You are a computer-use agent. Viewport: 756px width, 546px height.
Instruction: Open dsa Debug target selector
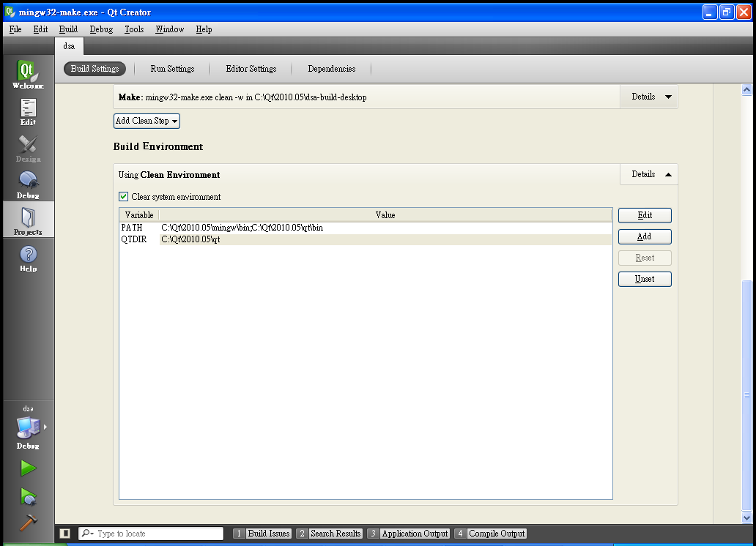(28, 427)
